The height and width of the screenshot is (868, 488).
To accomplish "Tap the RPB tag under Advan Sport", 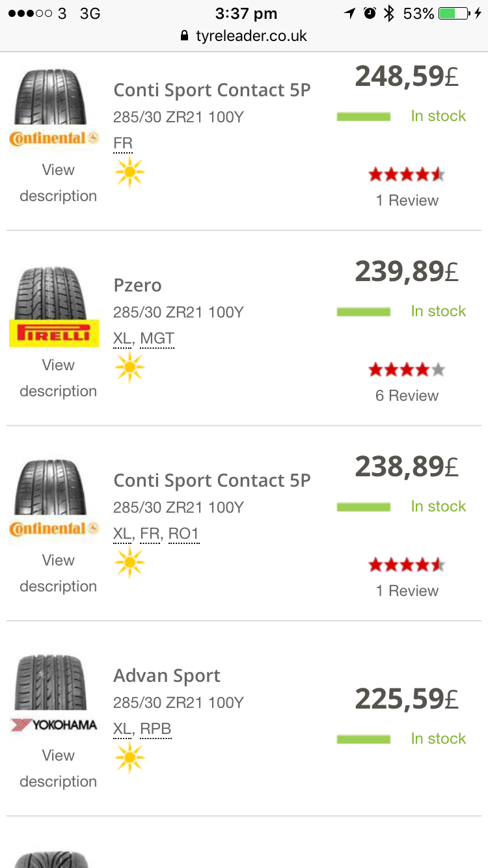I will point(156,729).
